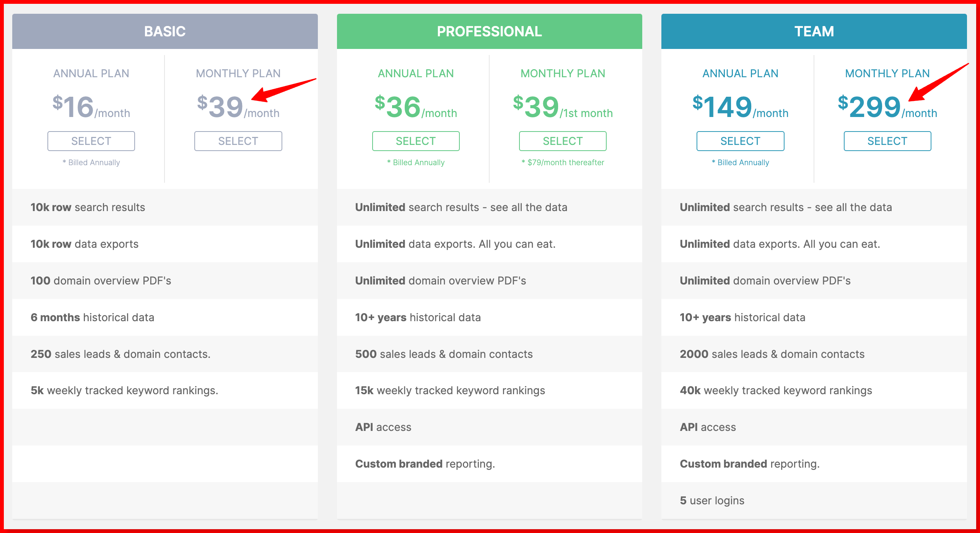The width and height of the screenshot is (980, 533).
Task: Click Professional 'Billed Annually' note
Action: pyautogui.click(x=416, y=162)
